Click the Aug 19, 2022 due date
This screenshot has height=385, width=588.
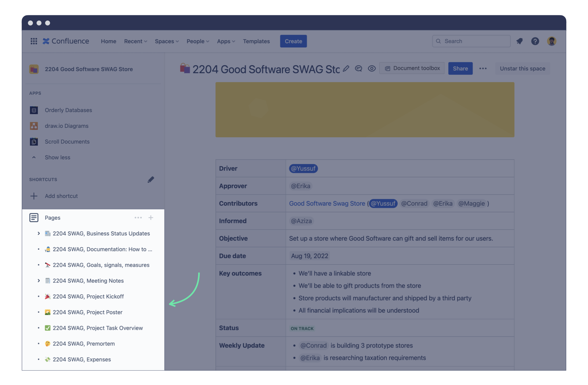[x=310, y=256]
